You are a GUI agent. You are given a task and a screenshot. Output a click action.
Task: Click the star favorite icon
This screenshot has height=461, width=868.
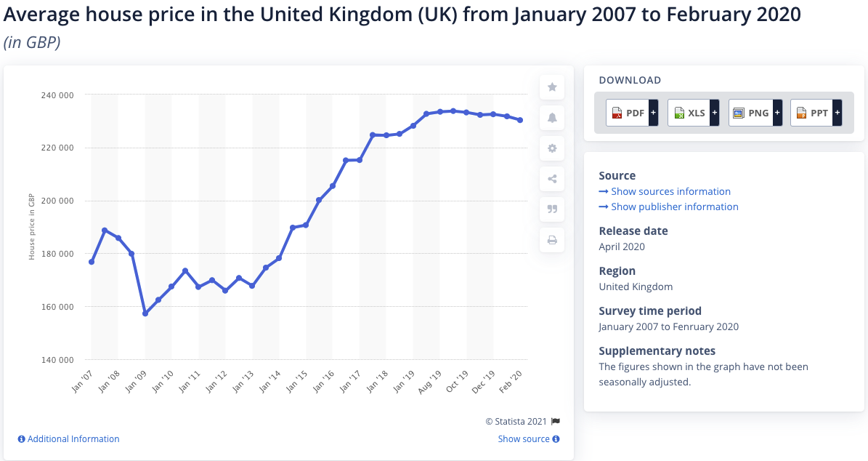coord(552,87)
